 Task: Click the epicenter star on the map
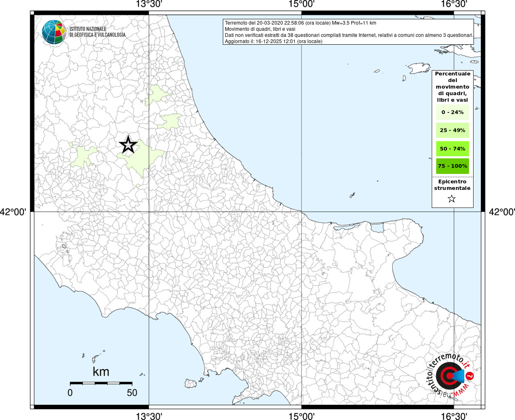[x=128, y=144]
